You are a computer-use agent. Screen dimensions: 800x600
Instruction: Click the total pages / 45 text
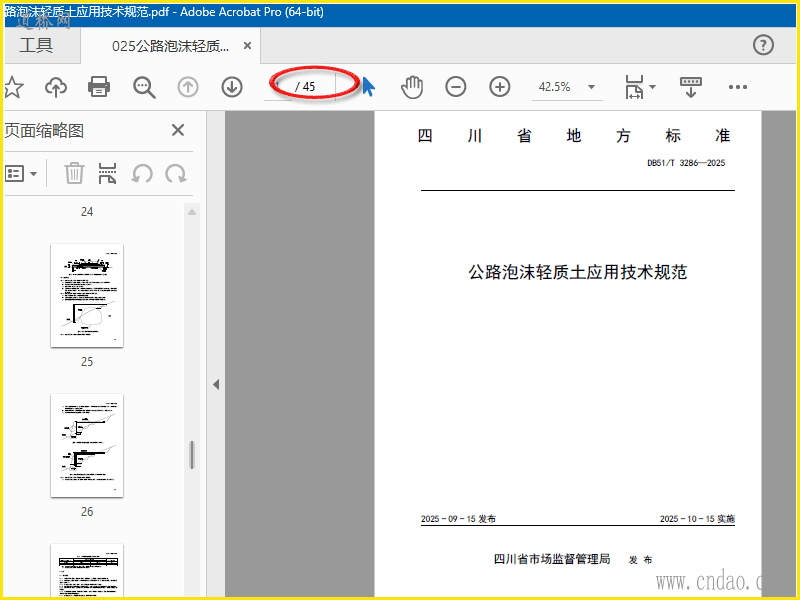[x=305, y=87]
